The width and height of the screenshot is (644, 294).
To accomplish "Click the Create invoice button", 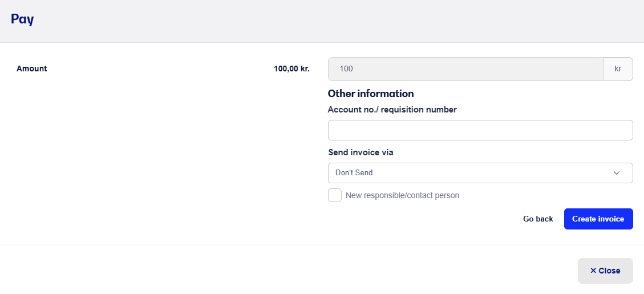I will [598, 219].
